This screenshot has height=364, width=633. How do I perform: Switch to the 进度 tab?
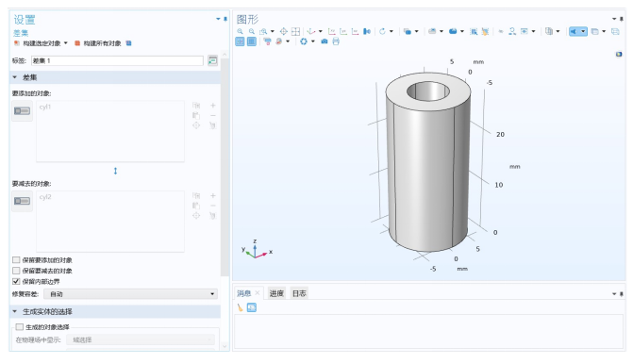pos(276,293)
